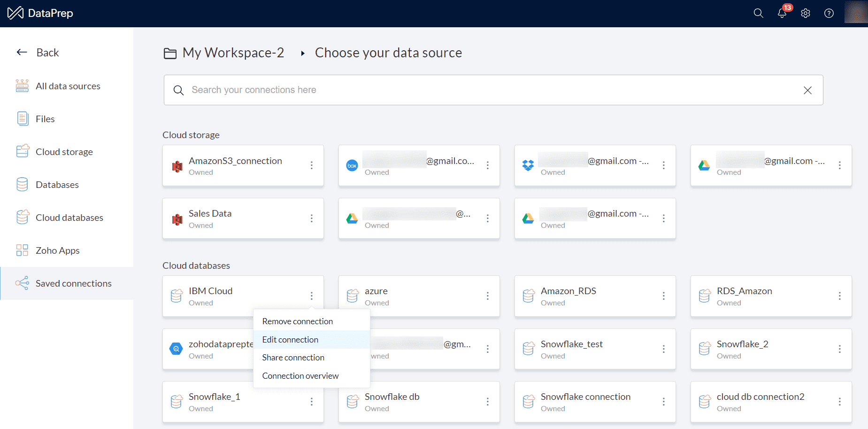Choose Remove connection in the menu
Screen dimensions: 868x429
[x=297, y=321]
